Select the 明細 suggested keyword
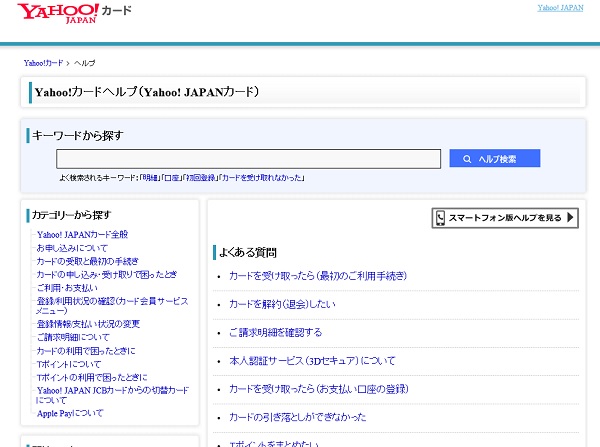 (x=150, y=178)
